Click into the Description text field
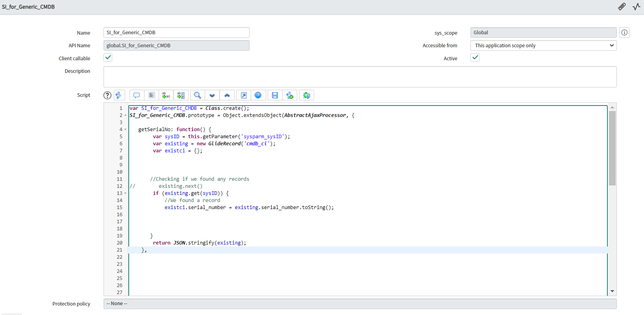This screenshot has width=644, height=315. (x=360, y=77)
